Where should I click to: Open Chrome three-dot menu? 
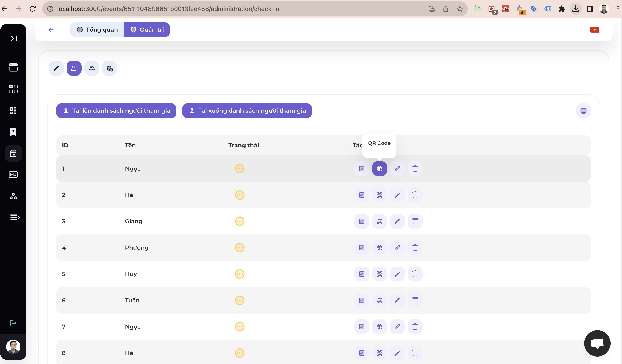point(618,9)
